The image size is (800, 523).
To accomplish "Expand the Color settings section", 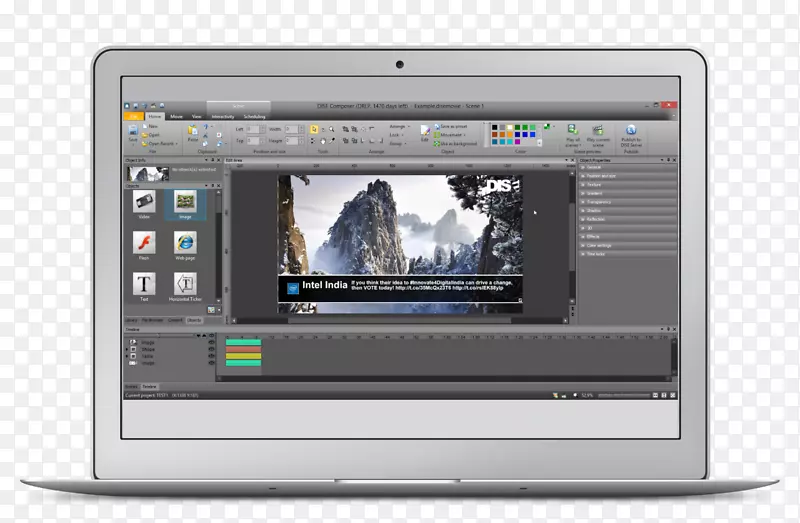I will pos(628,245).
